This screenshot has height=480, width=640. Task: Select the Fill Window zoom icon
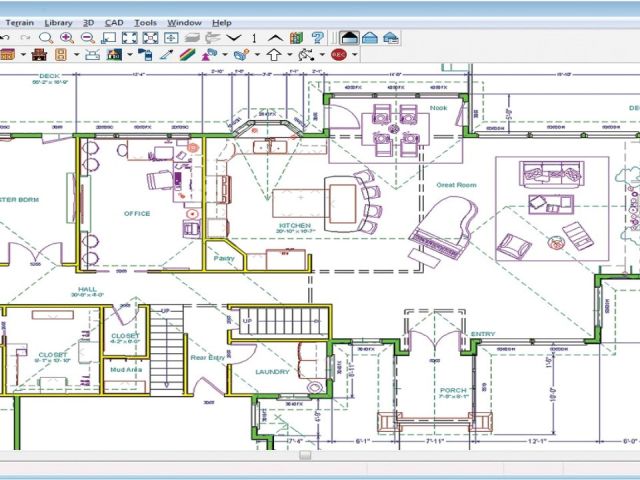(129, 38)
